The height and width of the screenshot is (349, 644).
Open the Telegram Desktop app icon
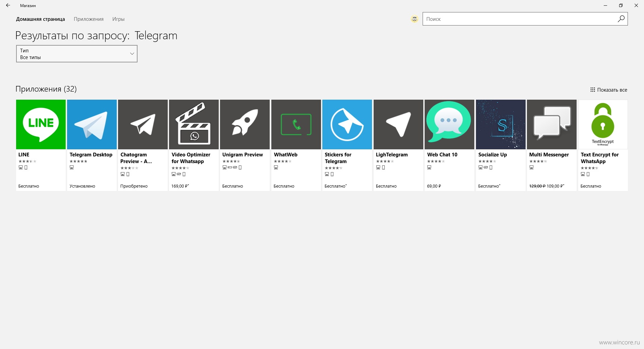click(x=92, y=124)
